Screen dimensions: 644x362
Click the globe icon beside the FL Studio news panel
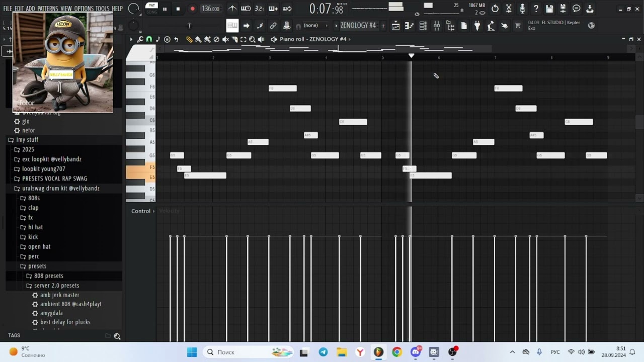[591, 25]
